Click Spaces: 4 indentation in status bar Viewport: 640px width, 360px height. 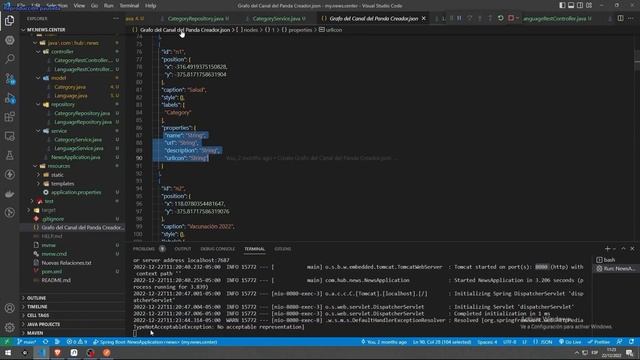pyautogui.click(x=487, y=342)
